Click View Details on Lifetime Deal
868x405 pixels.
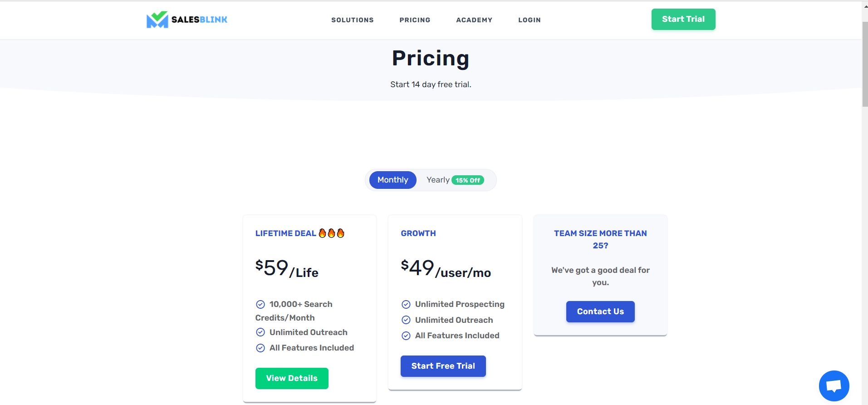tap(292, 378)
